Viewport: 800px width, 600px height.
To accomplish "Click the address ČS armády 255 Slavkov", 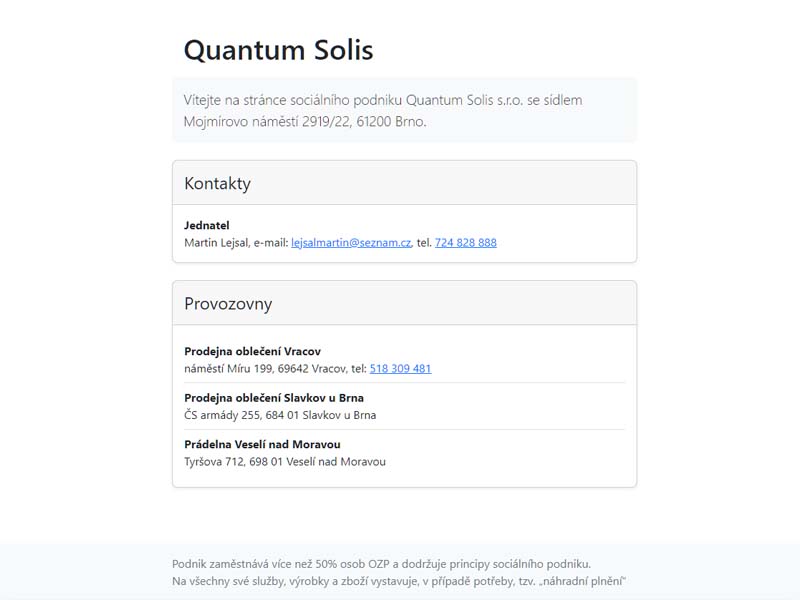I will 280,415.
